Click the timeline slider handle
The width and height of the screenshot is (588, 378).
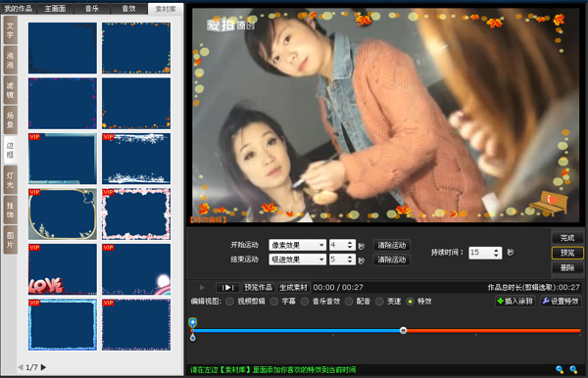pos(403,330)
